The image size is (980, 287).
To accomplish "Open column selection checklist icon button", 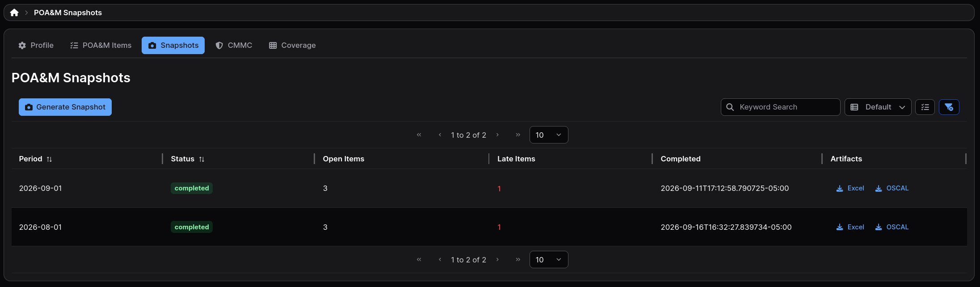I will [x=925, y=107].
